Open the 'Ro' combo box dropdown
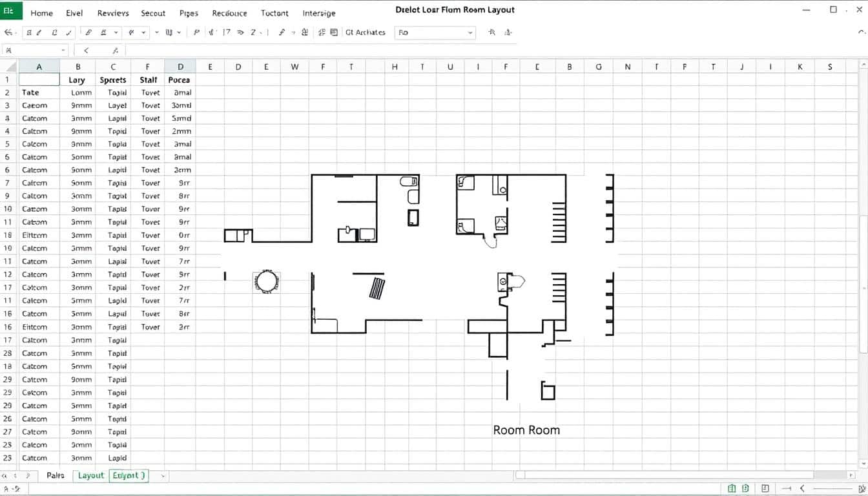 [x=470, y=32]
